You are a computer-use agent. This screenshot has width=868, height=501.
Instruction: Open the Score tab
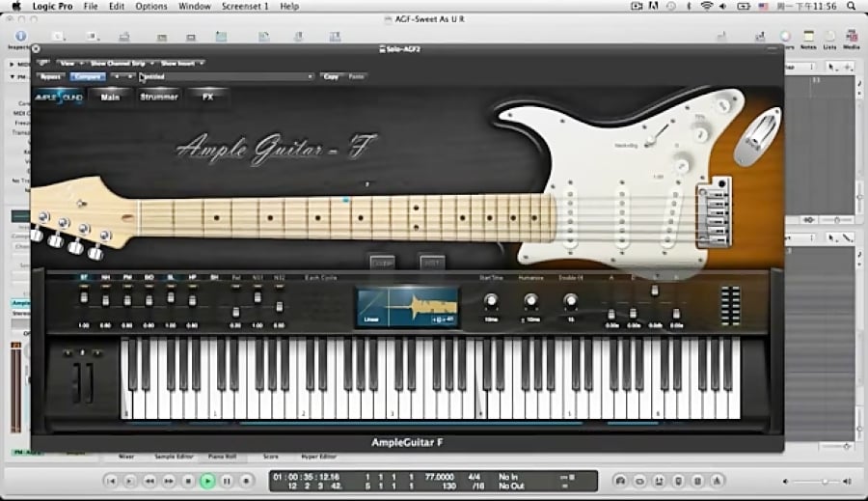point(271,457)
